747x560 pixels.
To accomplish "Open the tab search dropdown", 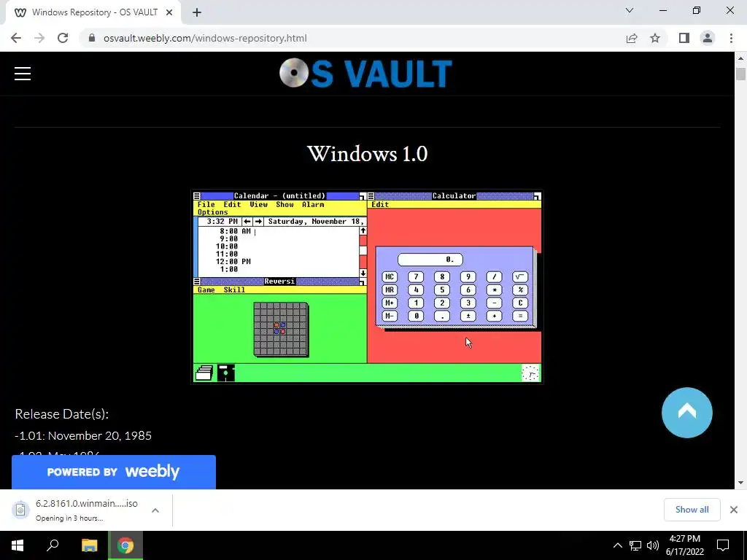I will (630, 10).
